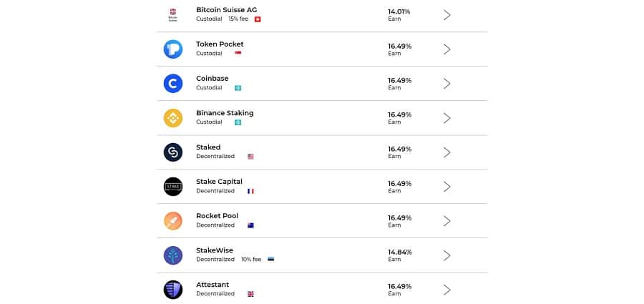Click the Token Pocket blue logo
This screenshot has width=644, height=304.
point(173,49)
